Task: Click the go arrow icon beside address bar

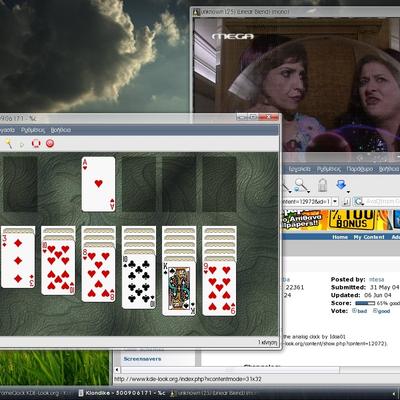Action: [346, 201]
